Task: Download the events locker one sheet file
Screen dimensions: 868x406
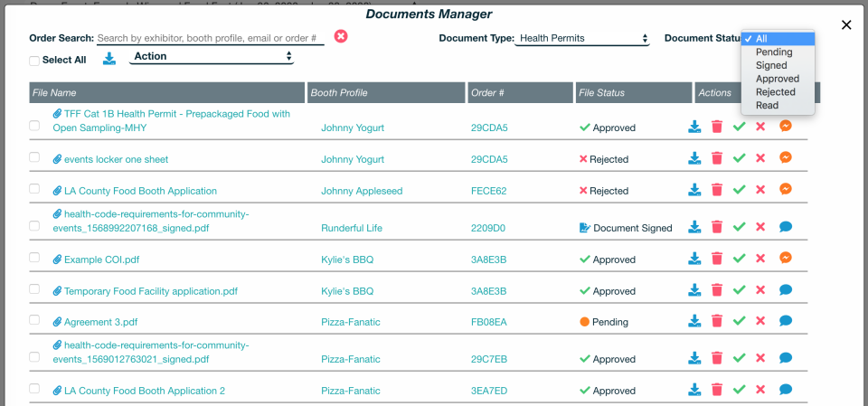Action: [694, 159]
